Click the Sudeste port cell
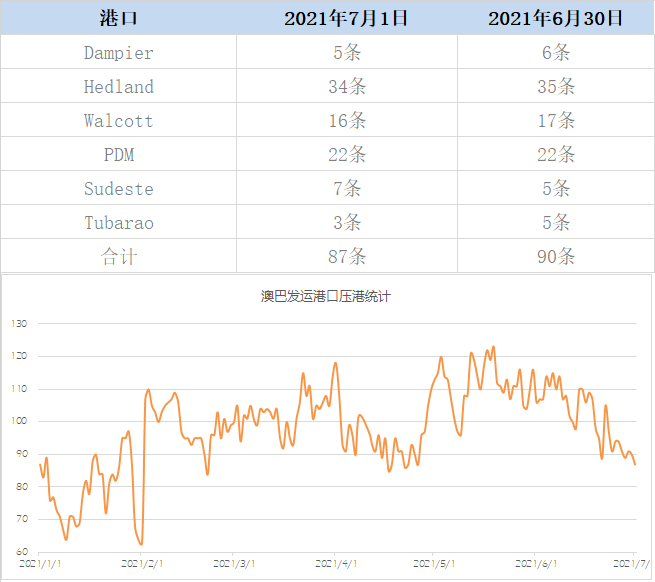The width and height of the screenshot is (655, 582). click(119, 189)
